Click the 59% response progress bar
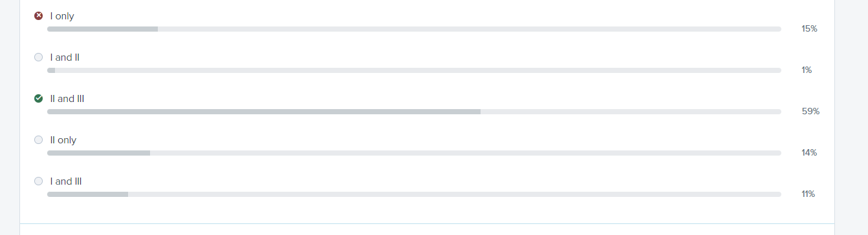Screen dimensions: 868x235 pos(414,112)
